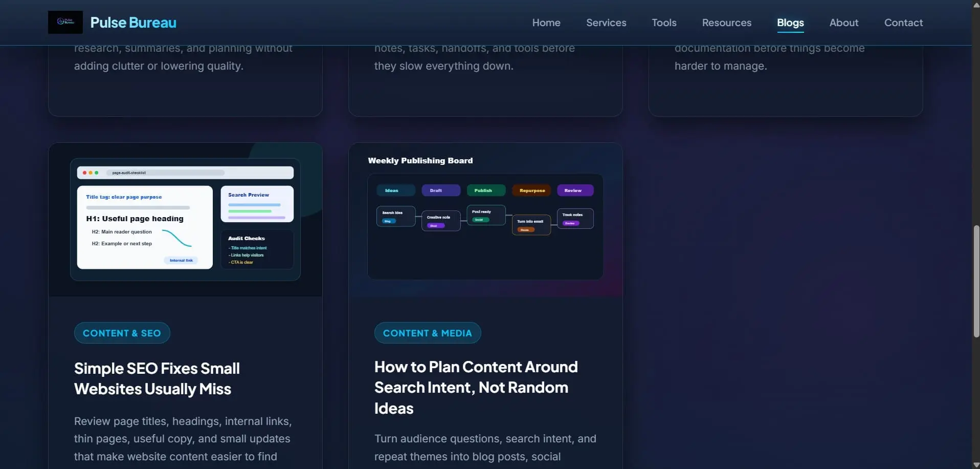Screen dimensions: 980x469
Task: Select the Blogs menu item
Action: (790, 23)
